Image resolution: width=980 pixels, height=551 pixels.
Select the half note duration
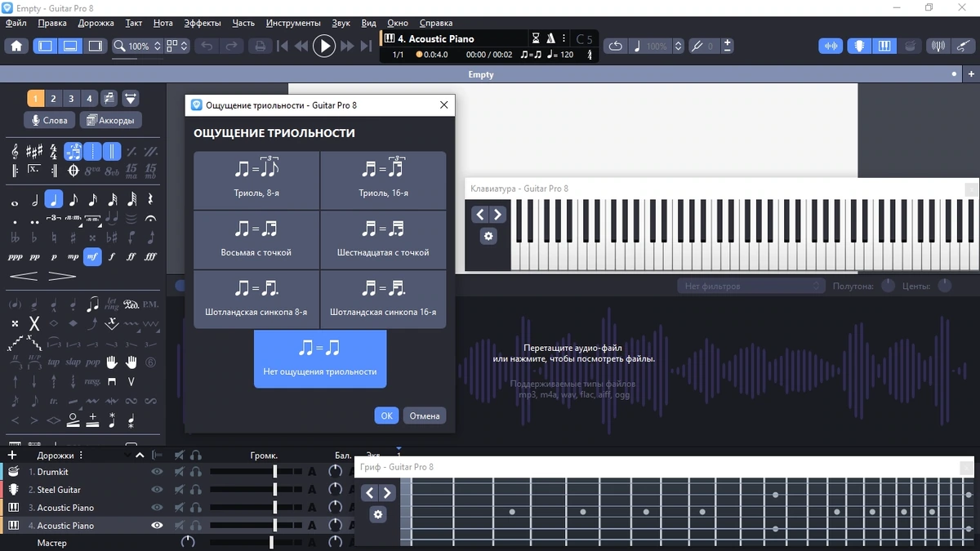click(x=34, y=199)
